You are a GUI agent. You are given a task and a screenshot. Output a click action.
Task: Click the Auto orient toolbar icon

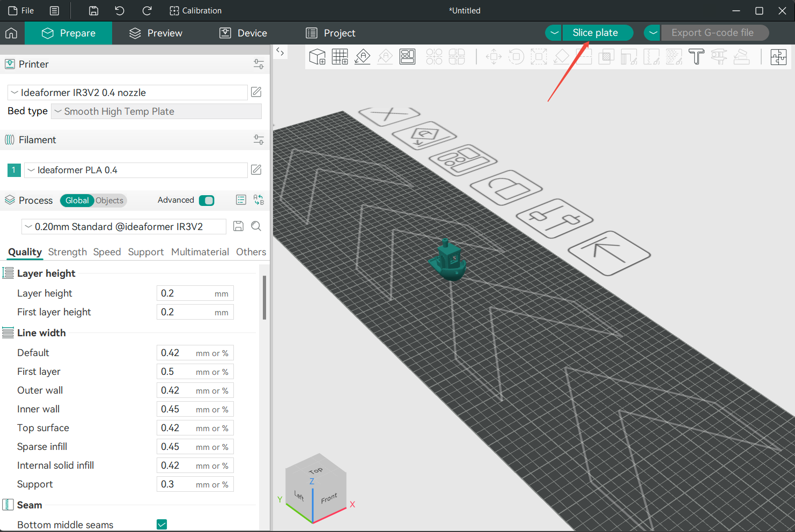363,56
